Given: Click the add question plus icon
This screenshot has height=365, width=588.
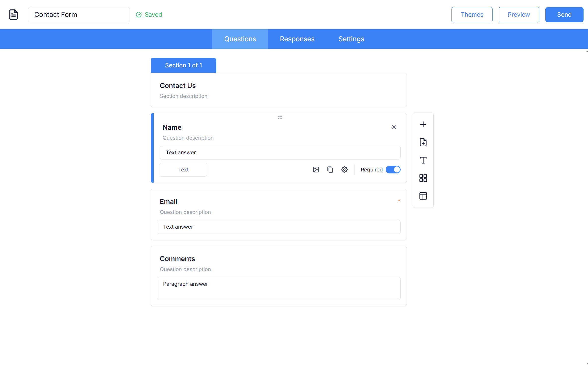Looking at the screenshot, I should tap(423, 124).
